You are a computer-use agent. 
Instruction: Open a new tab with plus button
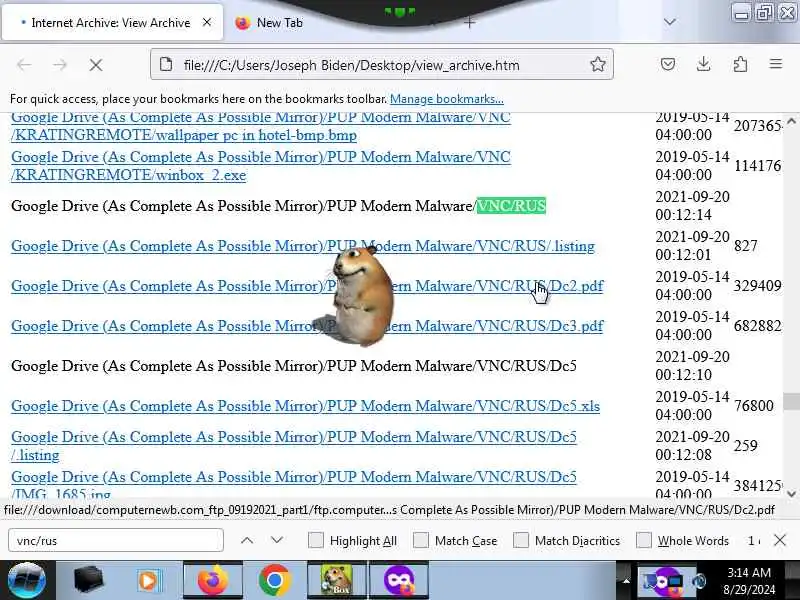pyautogui.click(x=470, y=22)
